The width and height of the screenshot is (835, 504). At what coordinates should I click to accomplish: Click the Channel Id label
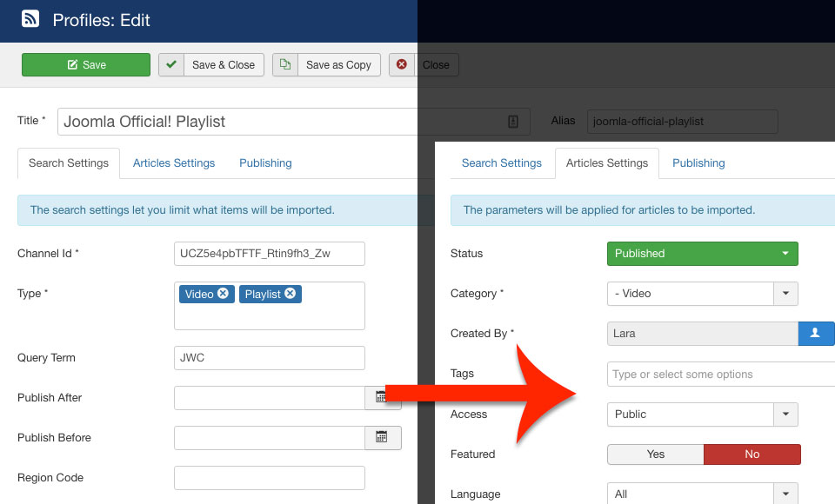click(x=48, y=254)
